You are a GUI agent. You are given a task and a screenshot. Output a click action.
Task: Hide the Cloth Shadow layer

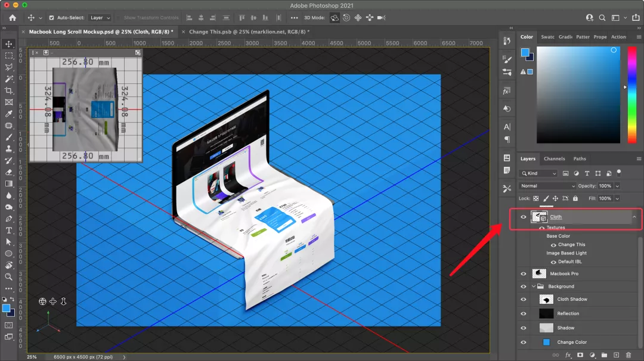pos(524,300)
